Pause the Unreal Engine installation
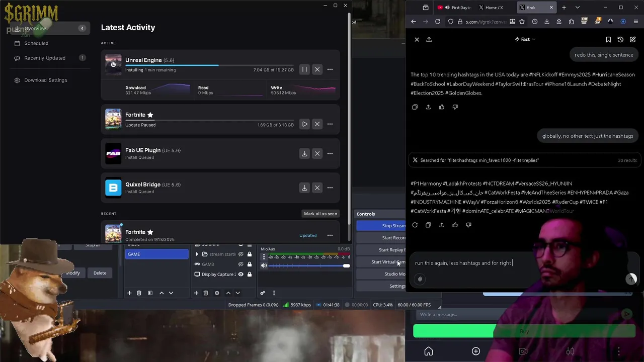644x362 pixels. tap(304, 69)
